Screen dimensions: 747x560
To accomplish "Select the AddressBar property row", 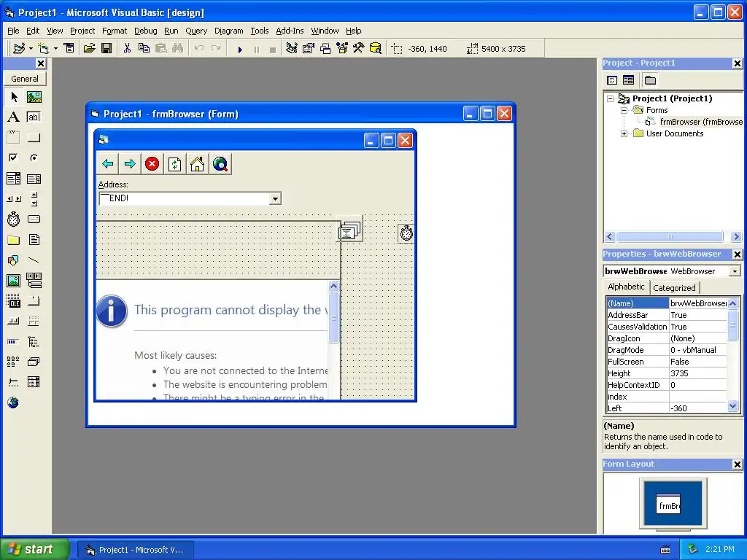I will click(667, 315).
